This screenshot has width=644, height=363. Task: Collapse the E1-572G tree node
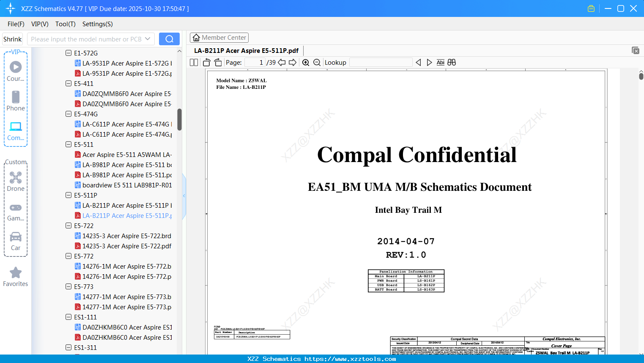pyautogui.click(x=69, y=53)
